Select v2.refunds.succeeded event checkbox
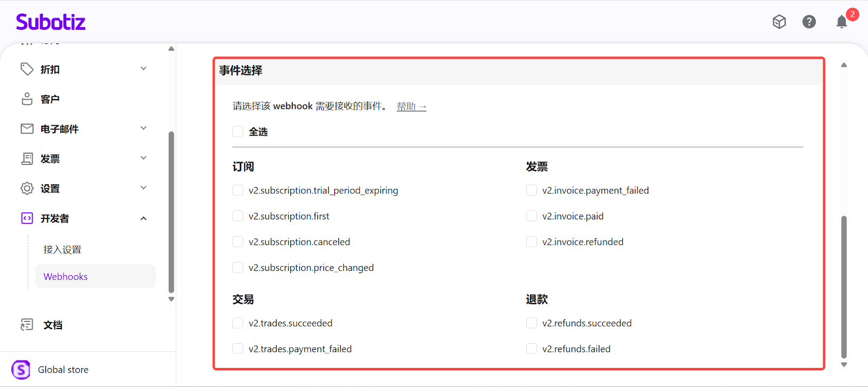868x387 pixels. 532,323
